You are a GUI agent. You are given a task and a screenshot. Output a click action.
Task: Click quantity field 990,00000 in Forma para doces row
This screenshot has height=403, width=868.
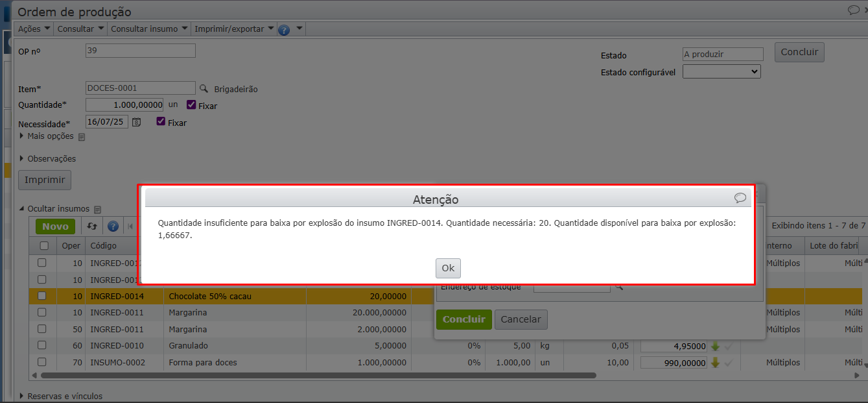[x=674, y=363]
